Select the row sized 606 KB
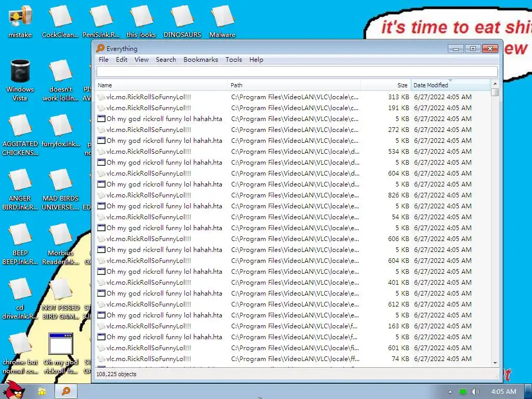Screen dimensions: 532x399 pos(293,239)
